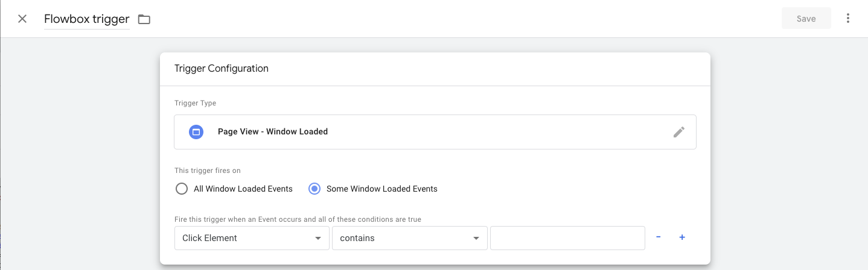The height and width of the screenshot is (270, 868).
Task: Open the Click Element variable dropdown
Action: coord(252,238)
